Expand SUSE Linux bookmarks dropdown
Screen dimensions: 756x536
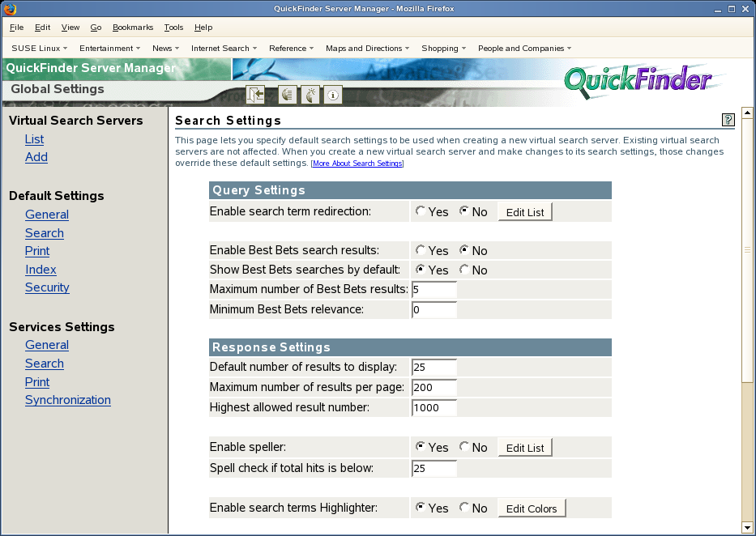tap(40, 48)
